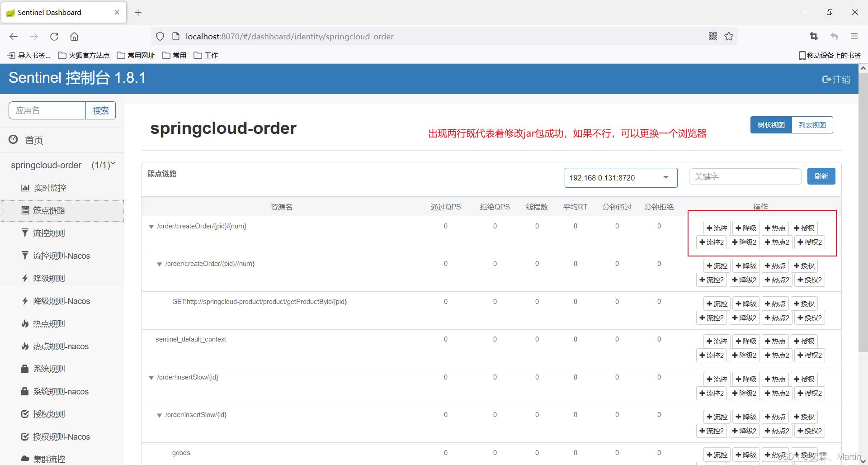Viewport: 868px width, 465px height.
Task: Switch to 树状视图 tree view
Action: [771, 125]
